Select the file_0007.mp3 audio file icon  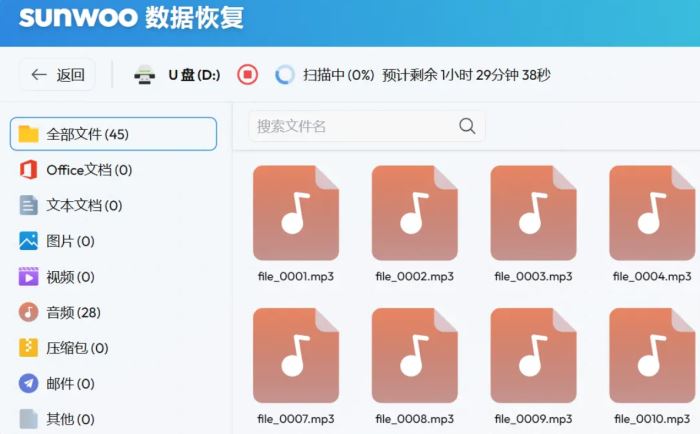tap(296, 355)
